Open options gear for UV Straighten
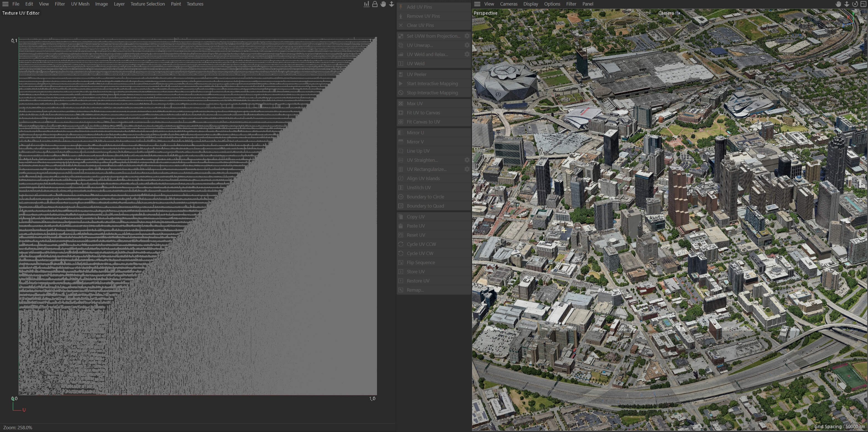Viewport: 868px width, 432px height. click(x=467, y=160)
